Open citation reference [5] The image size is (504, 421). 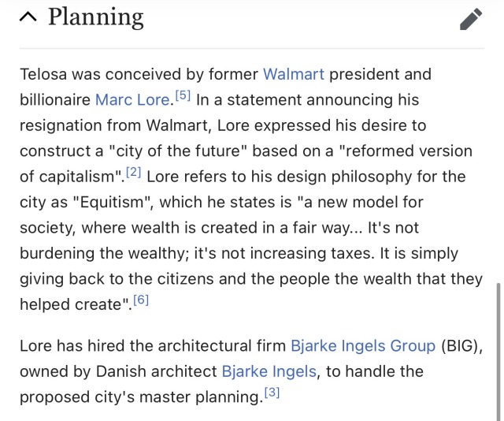click(x=182, y=96)
